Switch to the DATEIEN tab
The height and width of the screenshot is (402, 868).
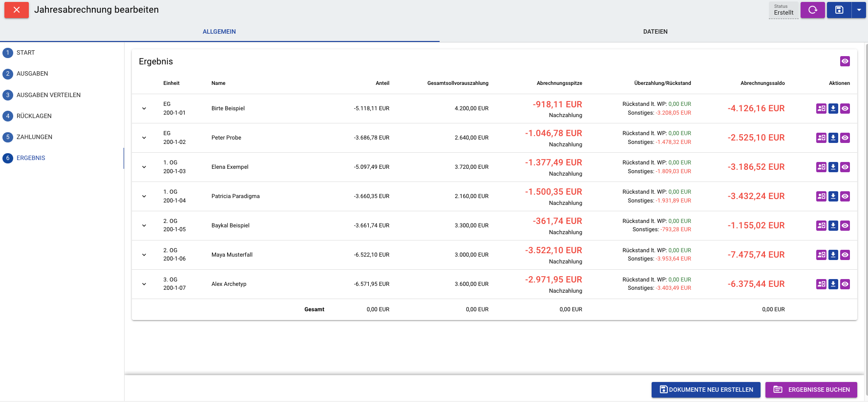[x=655, y=32]
